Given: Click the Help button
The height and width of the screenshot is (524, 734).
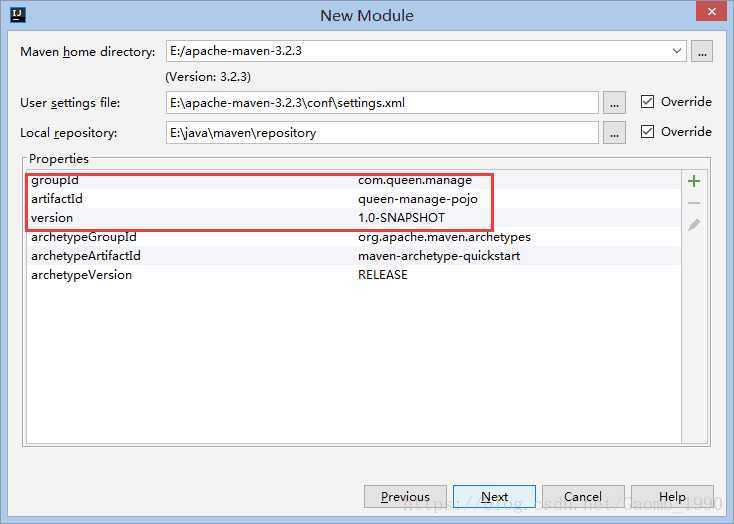Looking at the screenshot, I should [x=672, y=496].
